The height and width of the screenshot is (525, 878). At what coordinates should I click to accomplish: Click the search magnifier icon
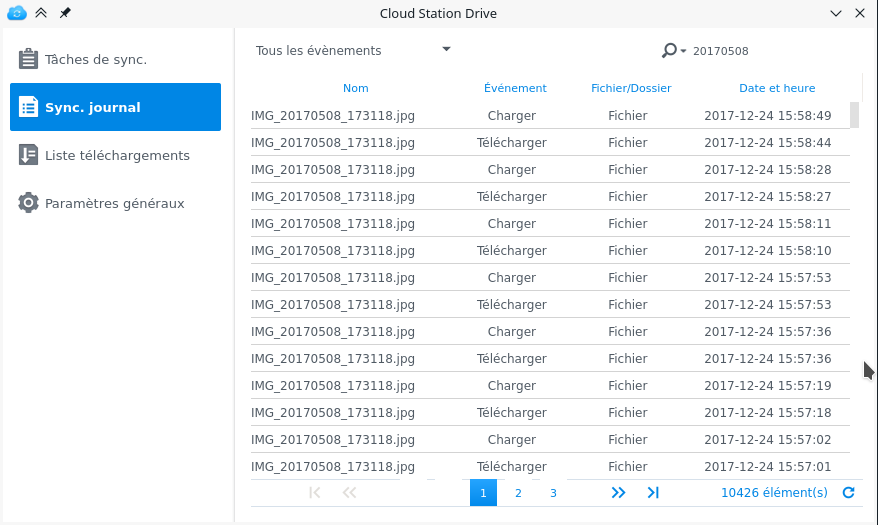669,50
